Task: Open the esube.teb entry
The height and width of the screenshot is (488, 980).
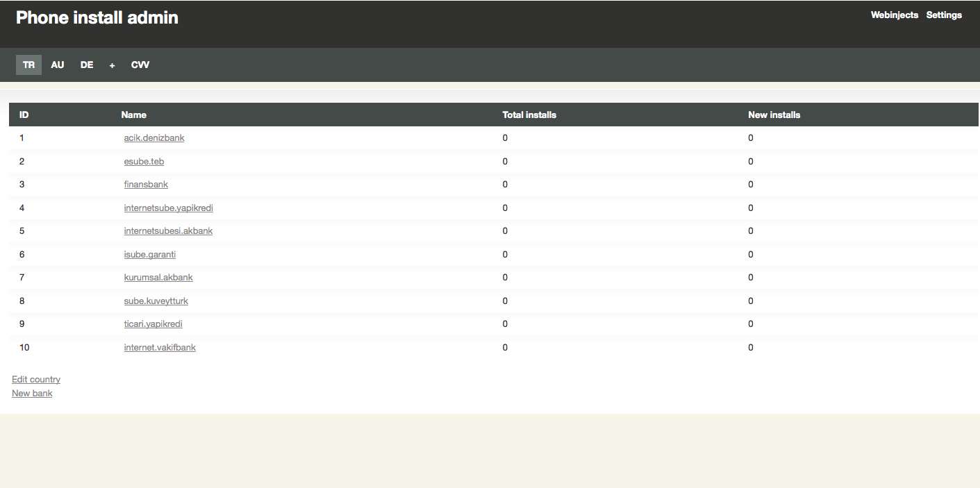Action: click(x=144, y=161)
